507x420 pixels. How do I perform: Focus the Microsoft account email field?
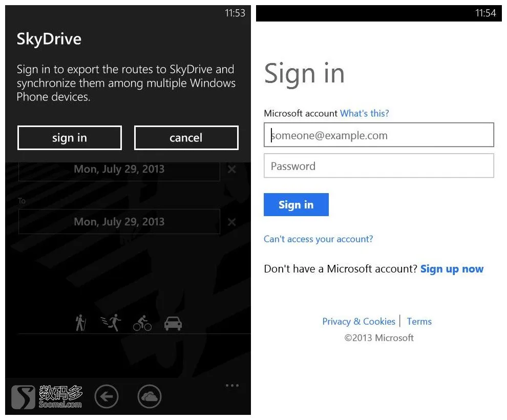[379, 135]
